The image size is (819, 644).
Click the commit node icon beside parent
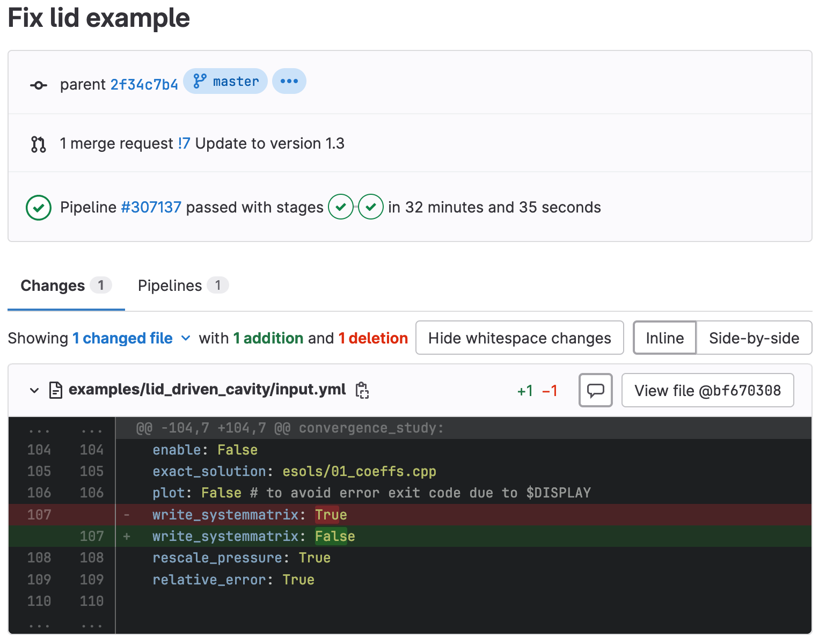click(39, 85)
